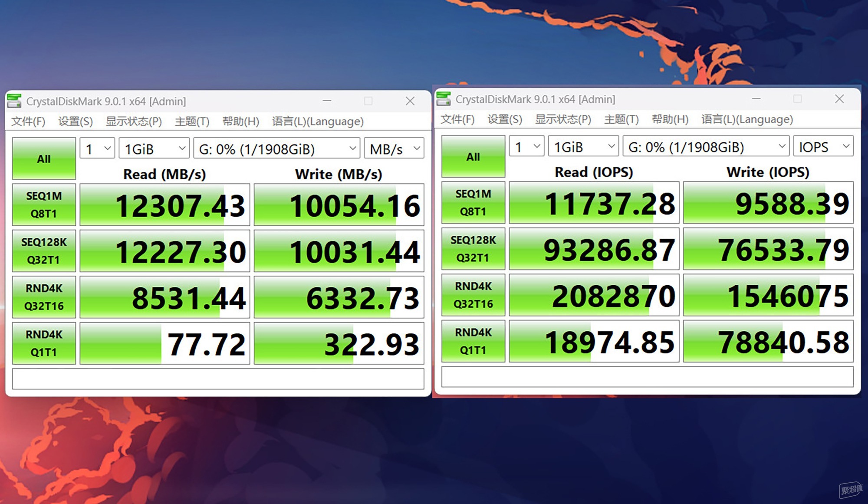Click Write (MB/s) column header
The width and height of the screenshot is (868, 504).
click(339, 174)
